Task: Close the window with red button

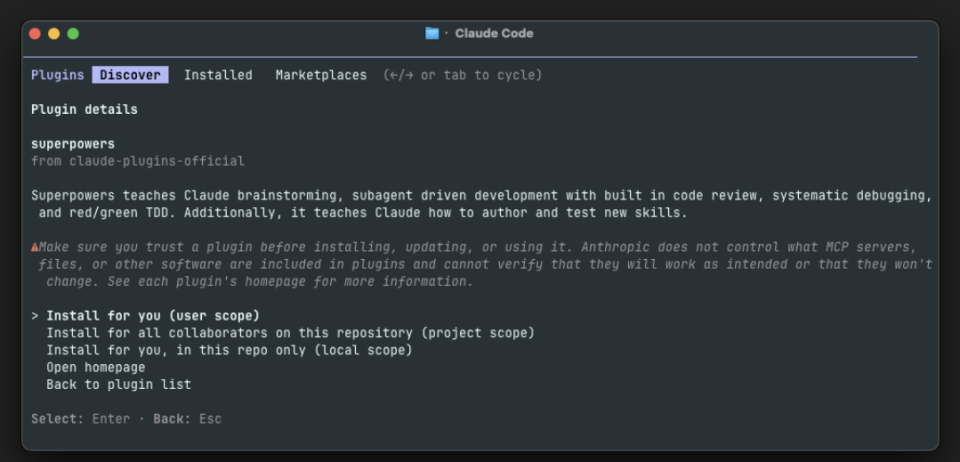Action: tap(35, 34)
